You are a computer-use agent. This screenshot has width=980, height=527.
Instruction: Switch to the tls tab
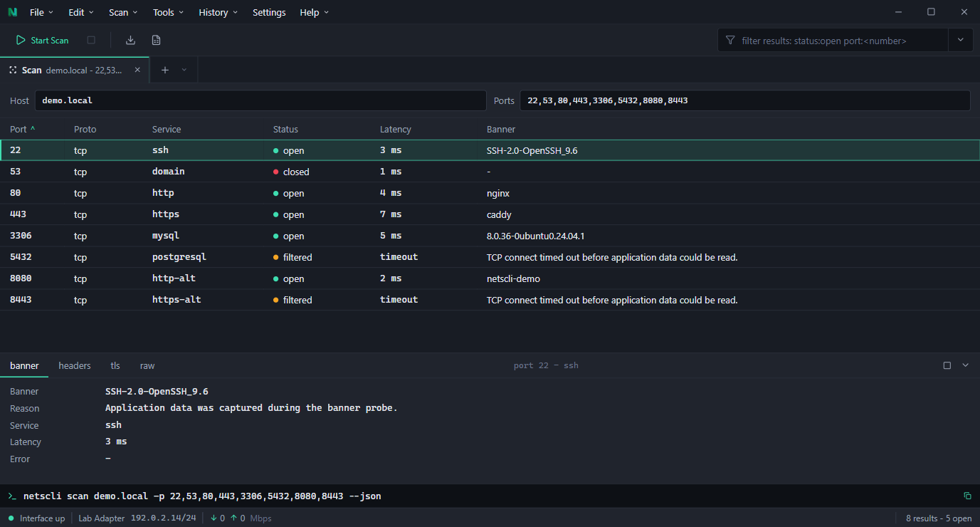tap(115, 365)
